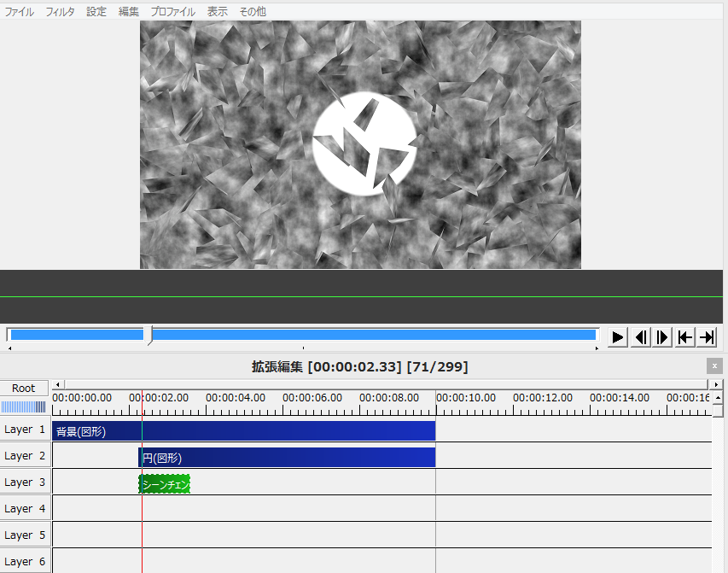Click the left scroll arrow above the timeline ruler
The height and width of the screenshot is (573, 728).
coord(56,384)
